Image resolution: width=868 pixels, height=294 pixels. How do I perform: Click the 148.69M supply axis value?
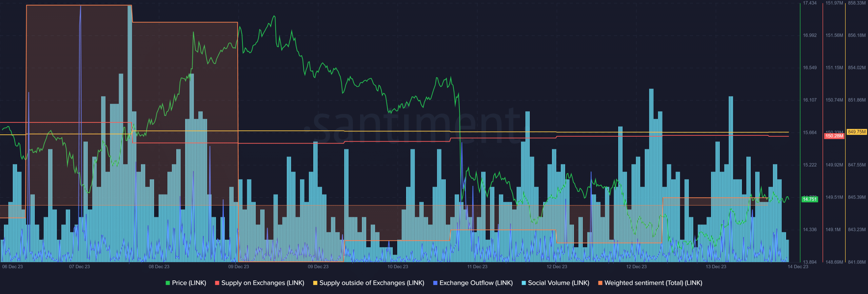(x=834, y=262)
